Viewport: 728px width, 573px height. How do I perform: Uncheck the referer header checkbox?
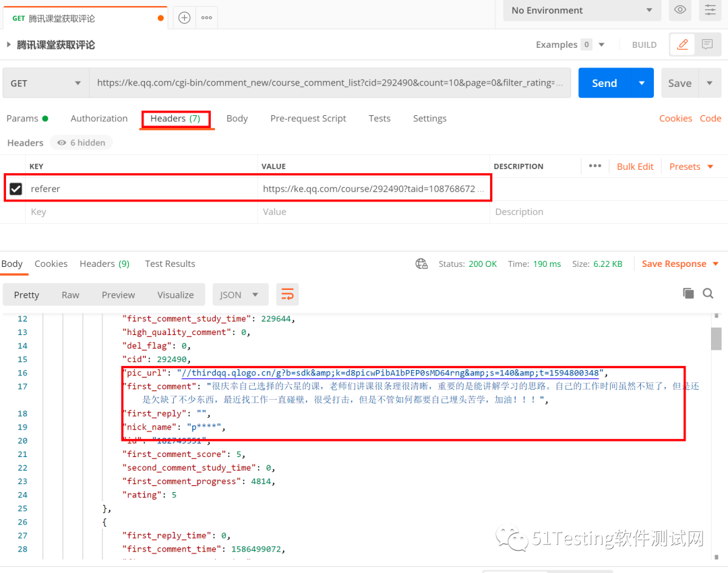[x=16, y=189]
